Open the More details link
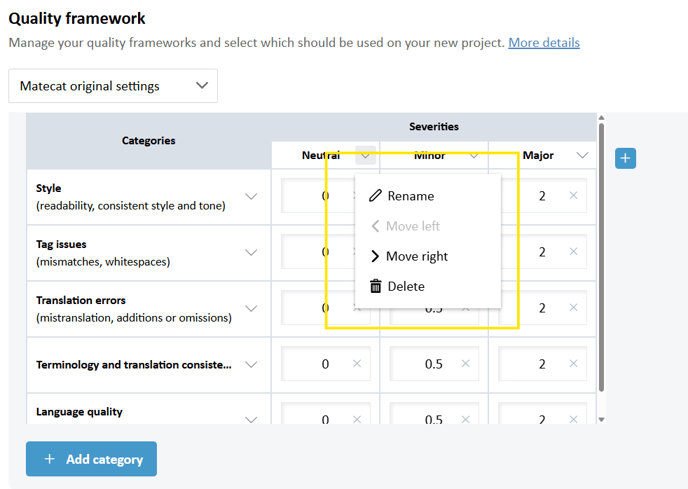 coord(544,43)
